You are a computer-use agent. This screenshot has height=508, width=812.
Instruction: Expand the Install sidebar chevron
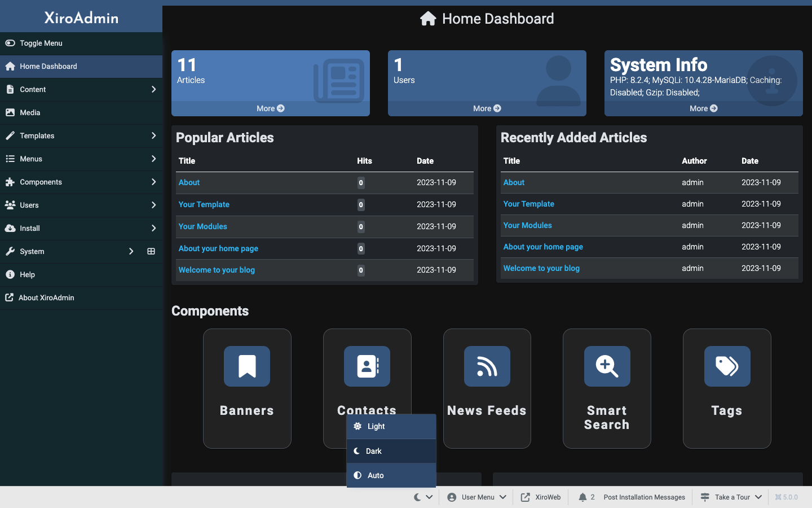pyautogui.click(x=153, y=228)
